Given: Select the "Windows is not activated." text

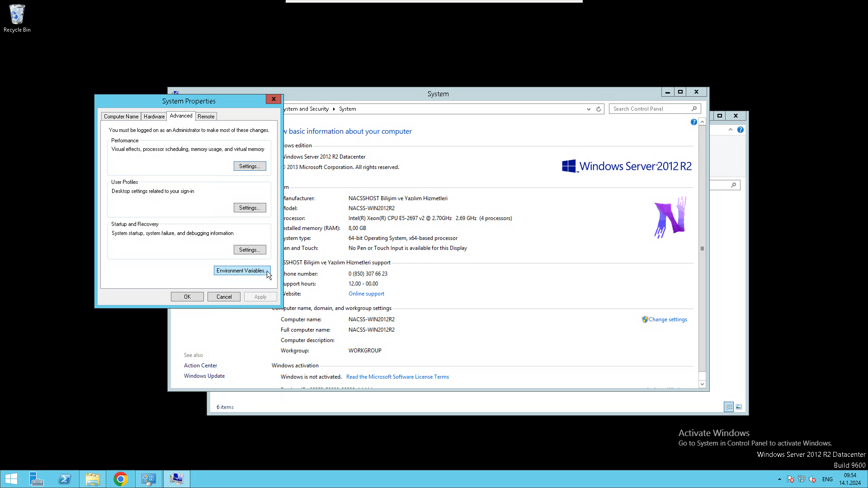Looking at the screenshot, I should [311, 377].
